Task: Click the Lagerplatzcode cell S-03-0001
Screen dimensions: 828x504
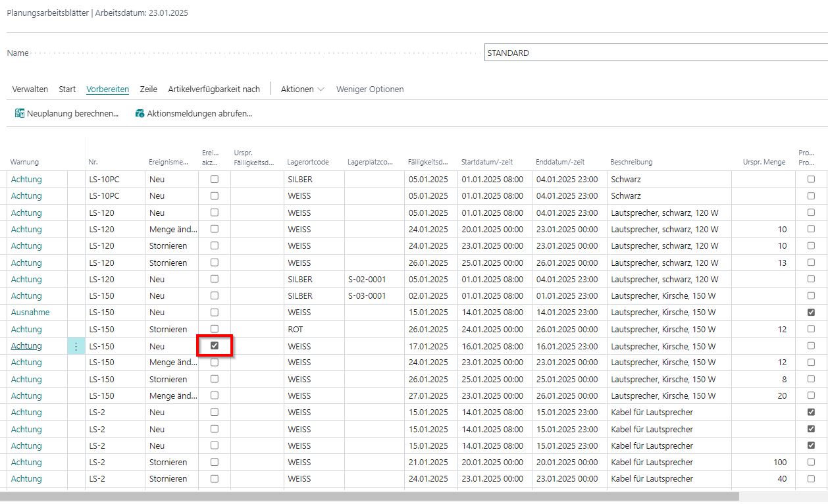Action: pos(374,295)
